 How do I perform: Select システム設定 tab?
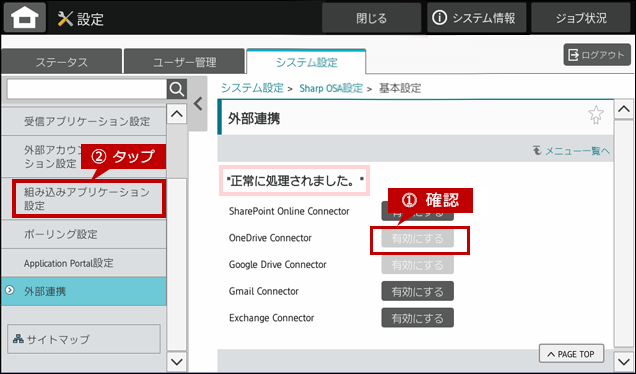[307, 62]
